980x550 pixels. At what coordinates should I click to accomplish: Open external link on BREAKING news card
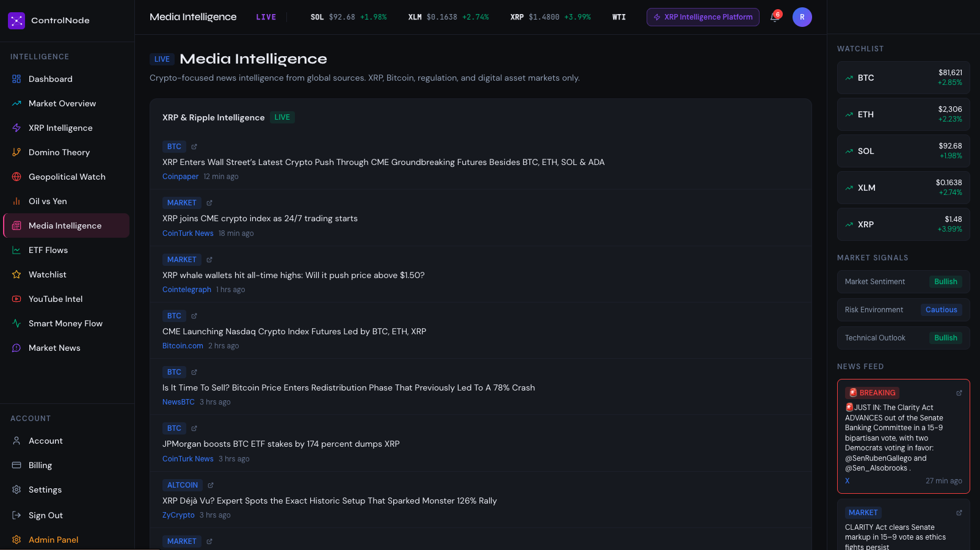[x=959, y=393]
